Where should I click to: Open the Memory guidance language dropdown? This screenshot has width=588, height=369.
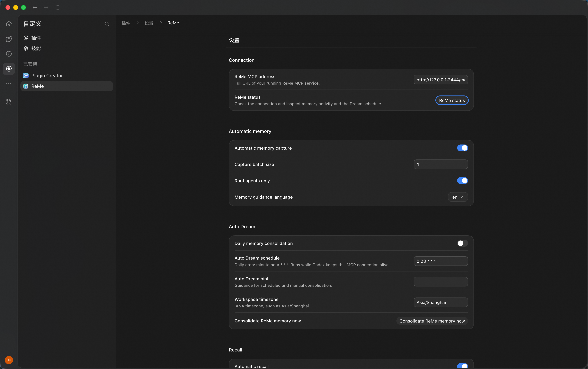coord(458,197)
